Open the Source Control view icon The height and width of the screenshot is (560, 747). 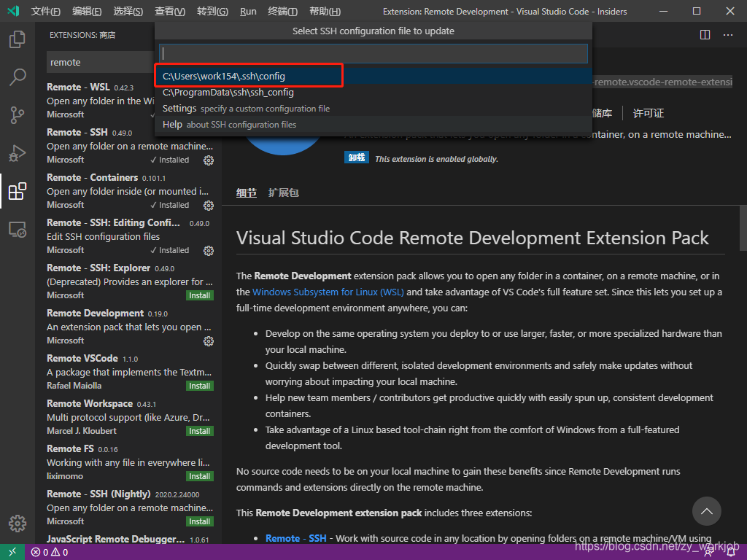(18, 114)
